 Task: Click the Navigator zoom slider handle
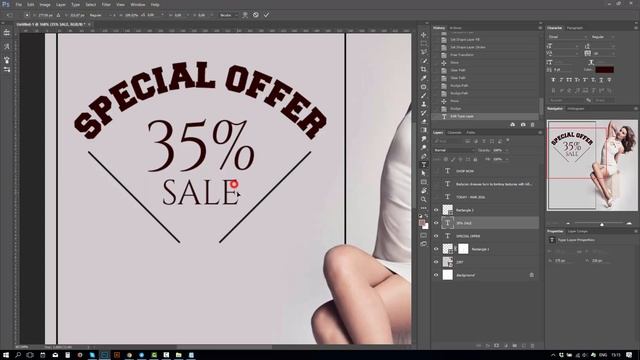pyautogui.click(x=602, y=224)
